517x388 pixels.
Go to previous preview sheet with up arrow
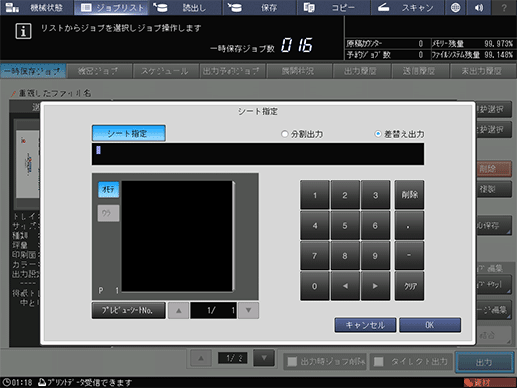pyautogui.click(x=178, y=310)
